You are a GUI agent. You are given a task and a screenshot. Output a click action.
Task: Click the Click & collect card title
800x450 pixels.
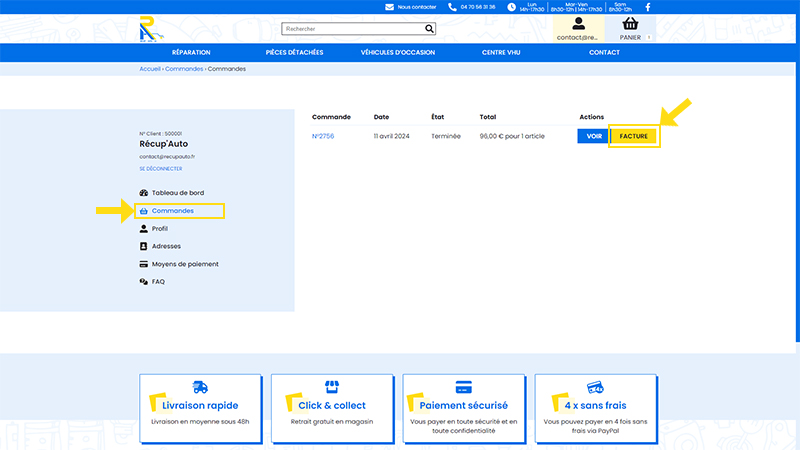click(332, 406)
